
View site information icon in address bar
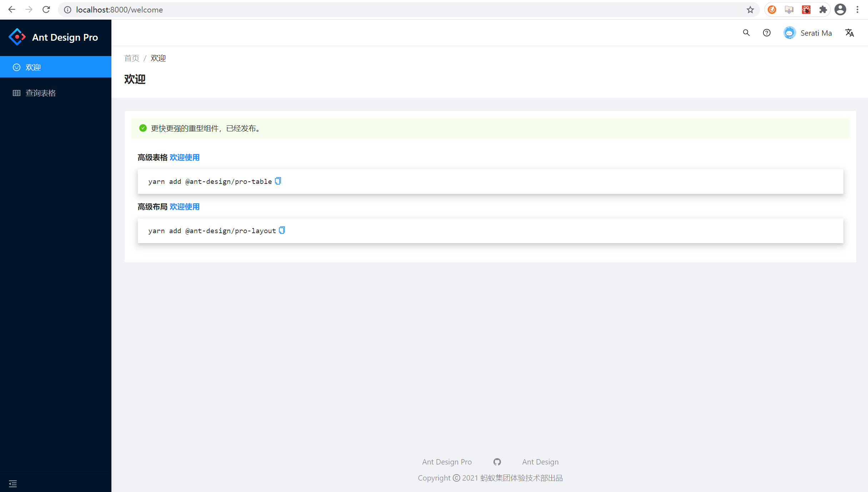(67, 10)
